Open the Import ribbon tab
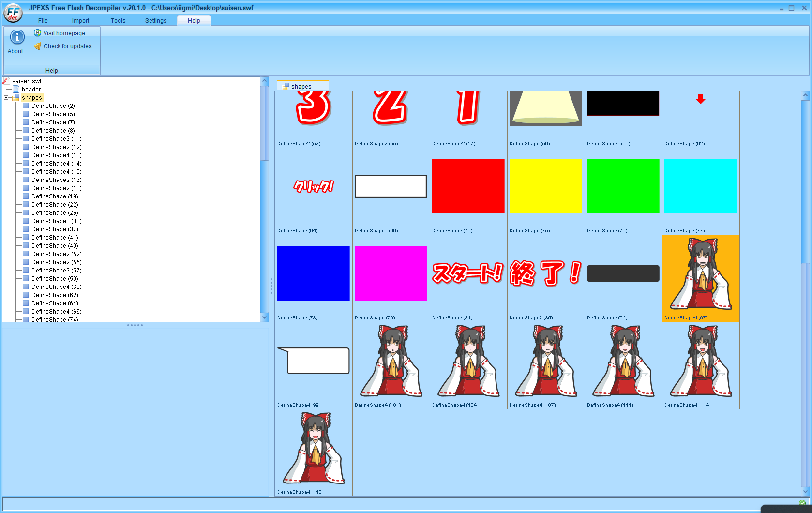 click(80, 21)
